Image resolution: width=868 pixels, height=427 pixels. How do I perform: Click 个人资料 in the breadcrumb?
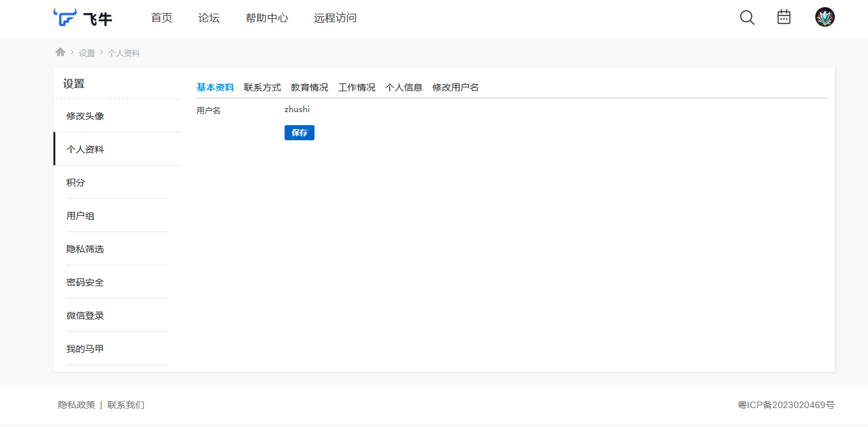(124, 53)
